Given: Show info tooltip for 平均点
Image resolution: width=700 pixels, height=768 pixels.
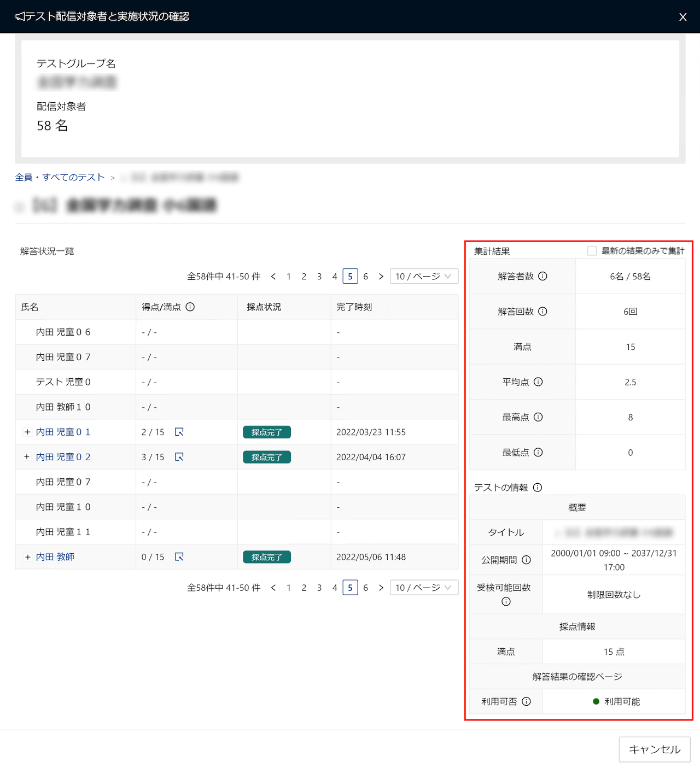Looking at the screenshot, I should click(x=538, y=382).
